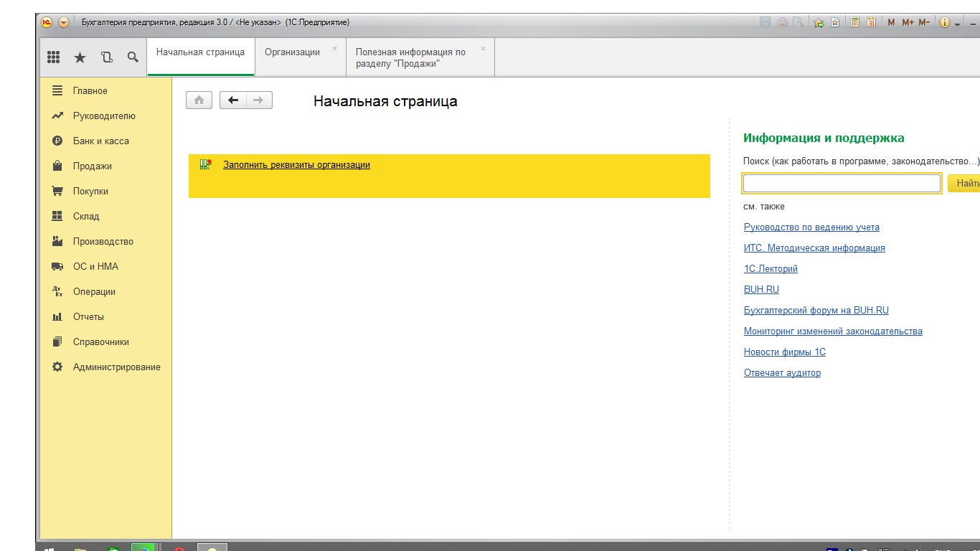The width and height of the screenshot is (980, 551).
Task: Open Администрирование section
Action: pos(106,367)
